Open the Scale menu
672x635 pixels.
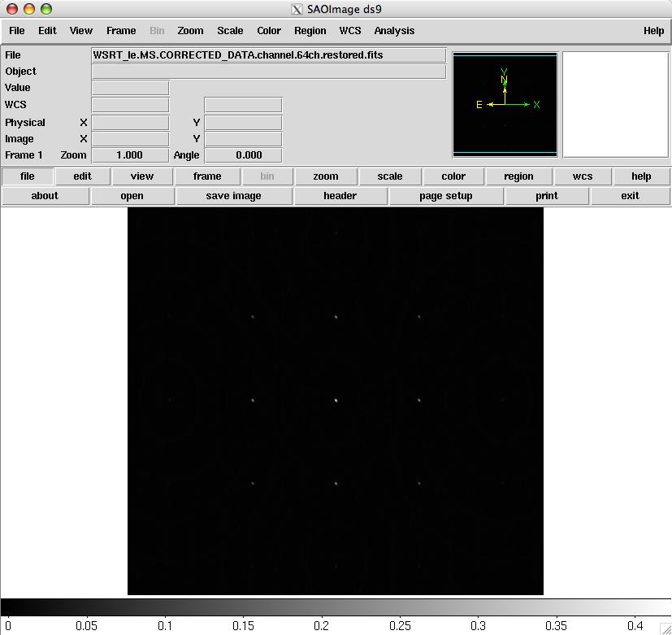pos(230,31)
